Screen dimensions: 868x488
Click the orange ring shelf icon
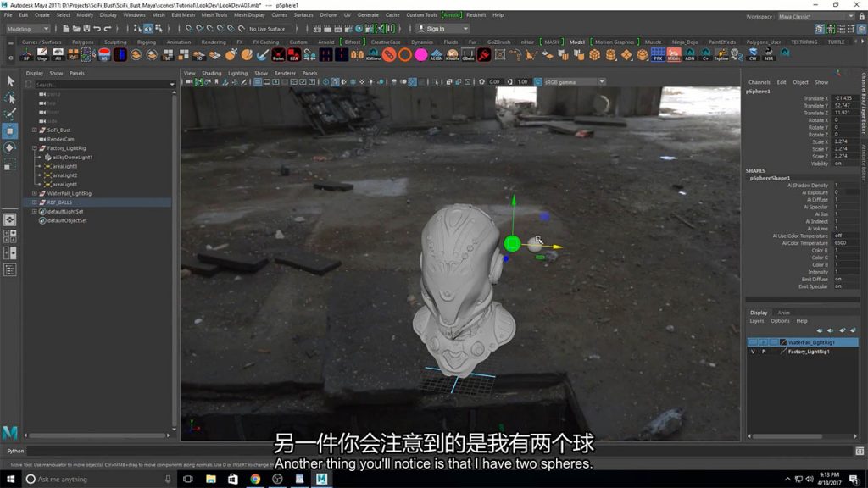pos(405,55)
